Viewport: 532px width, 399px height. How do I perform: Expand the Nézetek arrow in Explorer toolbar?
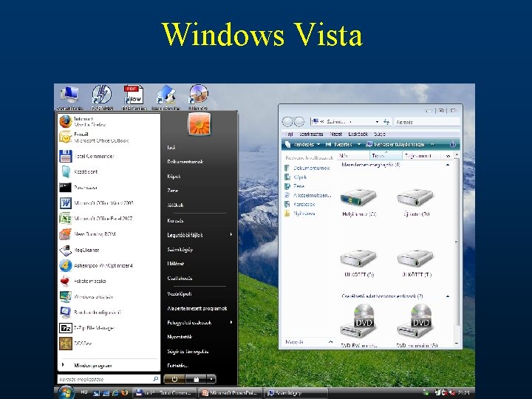(359, 145)
